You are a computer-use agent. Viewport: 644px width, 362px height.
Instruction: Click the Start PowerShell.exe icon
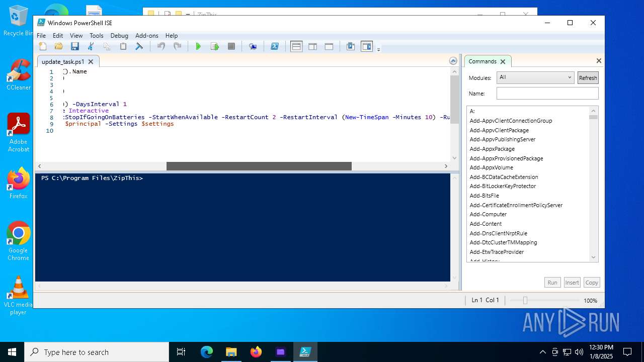click(275, 46)
